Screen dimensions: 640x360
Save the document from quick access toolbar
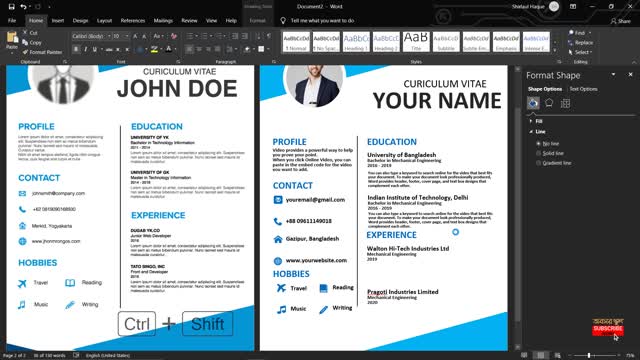pyautogui.click(x=11, y=7)
